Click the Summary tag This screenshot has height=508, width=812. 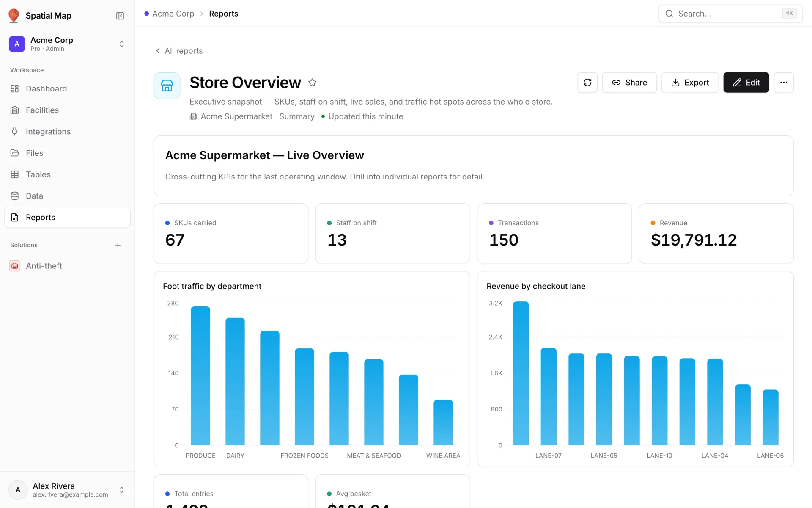click(297, 116)
